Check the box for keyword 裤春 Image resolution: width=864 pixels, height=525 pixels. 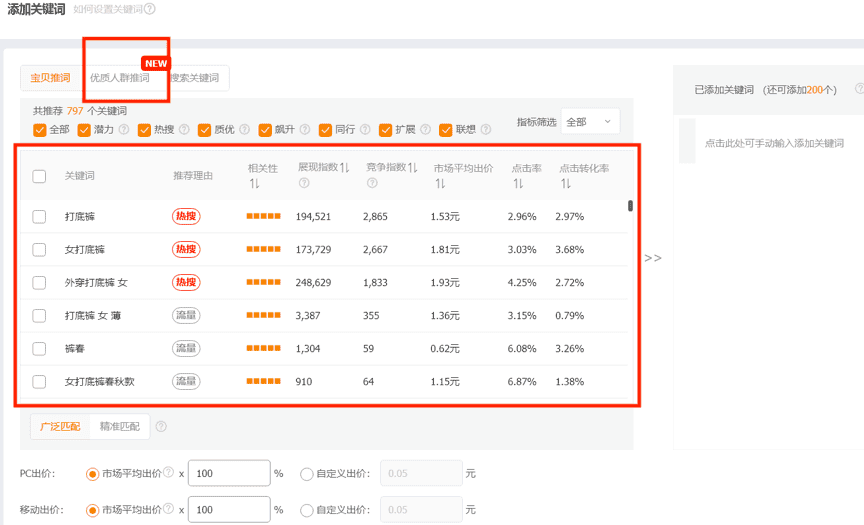(39, 349)
